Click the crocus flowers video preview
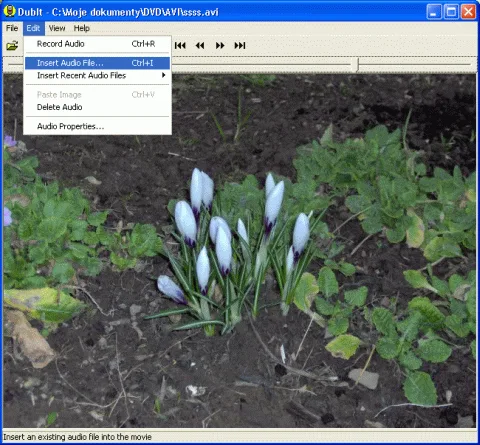The width and height of the screenshot is (480, 445). [x=240, y=251]
